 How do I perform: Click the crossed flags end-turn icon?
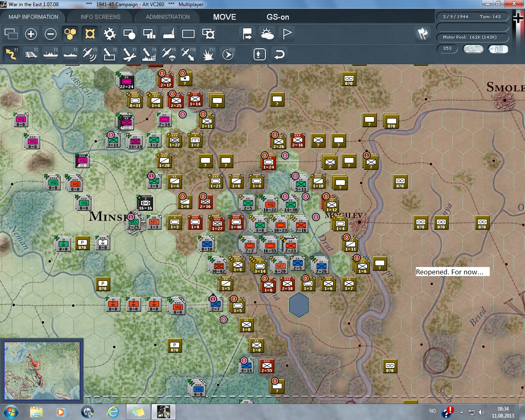pos(422,34)
